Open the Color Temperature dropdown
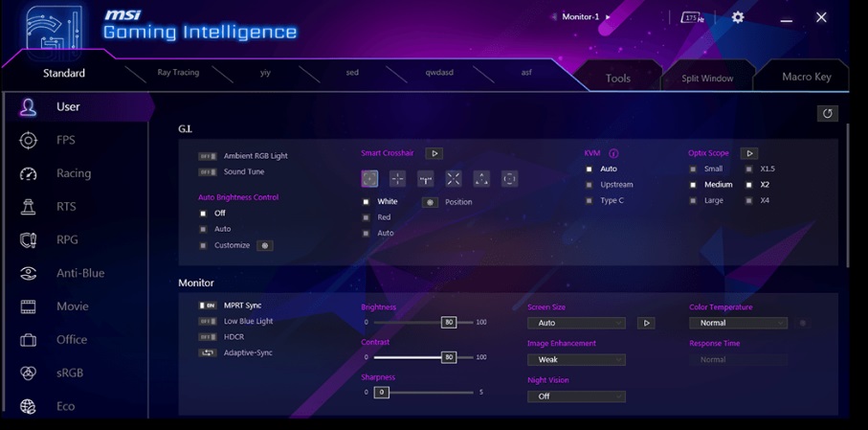This screenshot has height=430, width=868. point(738,324)
